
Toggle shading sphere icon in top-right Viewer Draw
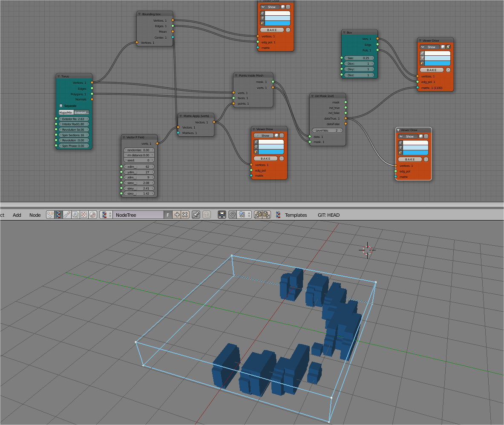[443, 47]
